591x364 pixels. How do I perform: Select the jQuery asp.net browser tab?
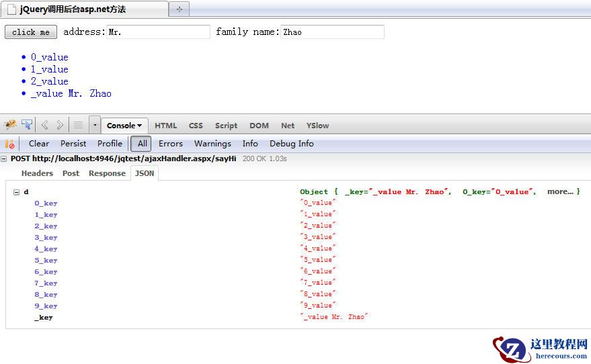pos(85,9)
